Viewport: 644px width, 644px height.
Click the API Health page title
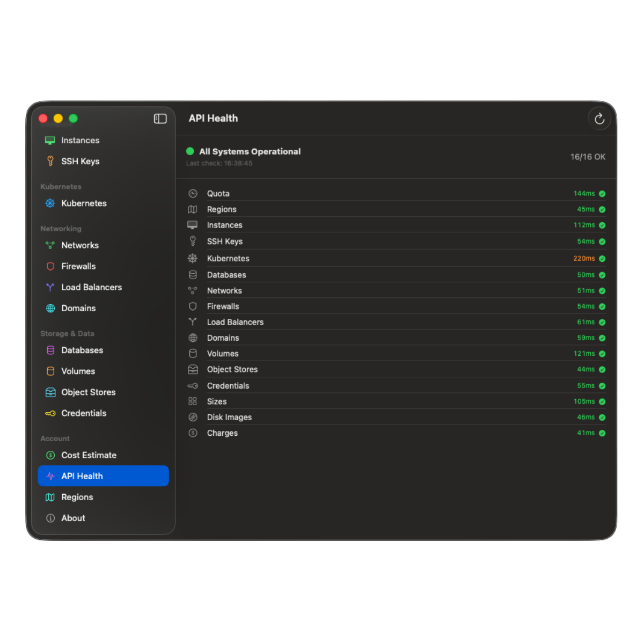tap(213, 118)
